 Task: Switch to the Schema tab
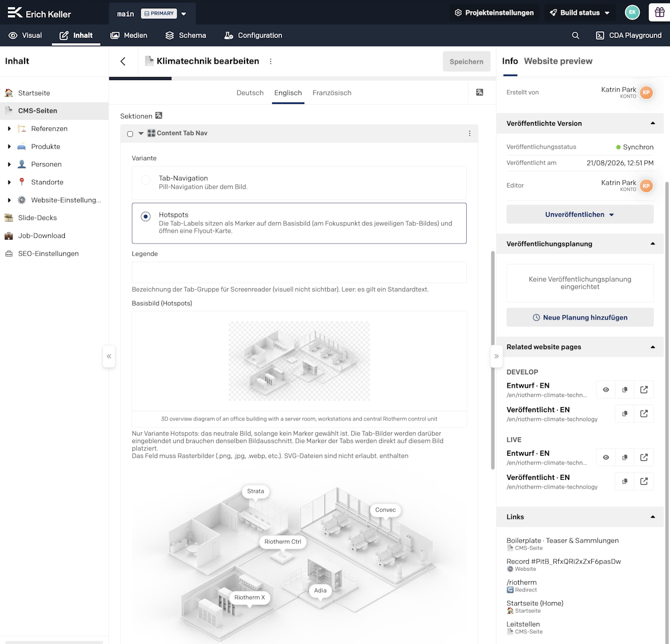(186, 35)
